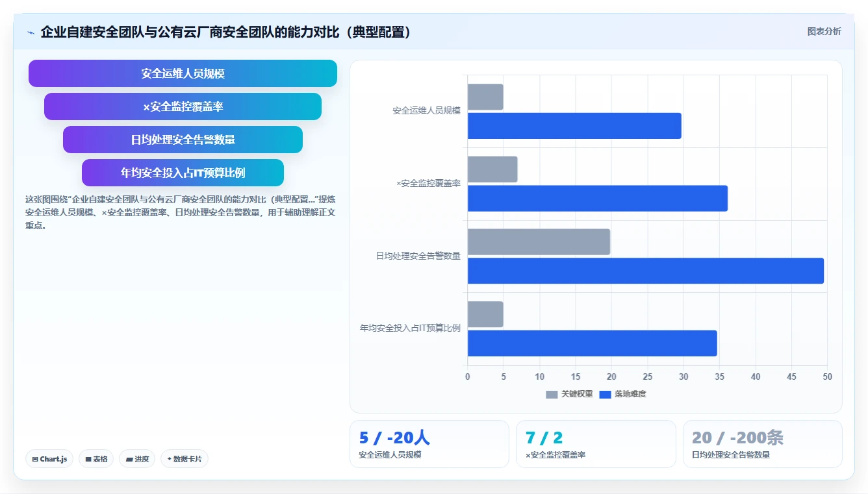Click the x-axis tick value 50
The height and width of the screenshot is (494, 868).
[x=827, y=377]
